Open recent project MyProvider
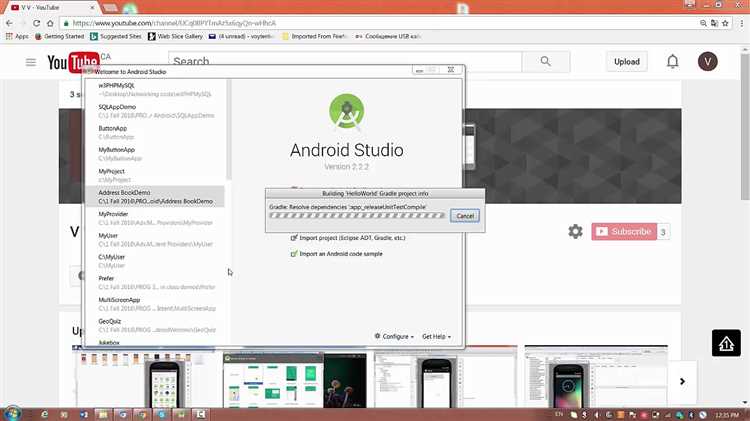This screenshot has height=421, width=750. [x=154, y=218]
